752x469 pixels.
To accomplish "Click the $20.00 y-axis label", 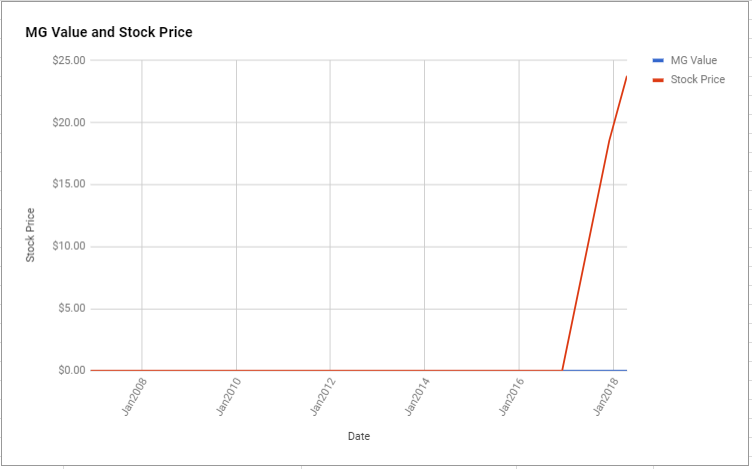I will (x=69, y=122).
